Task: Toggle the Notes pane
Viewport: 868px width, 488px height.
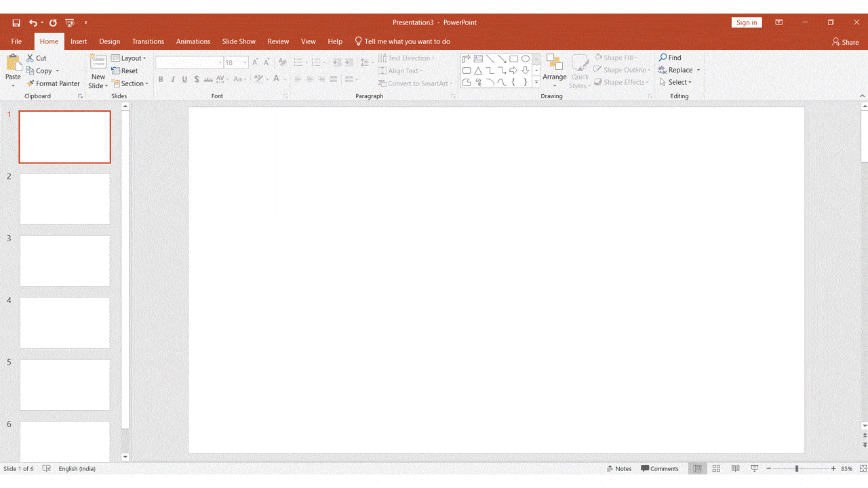Action: (x=619, y=468)
